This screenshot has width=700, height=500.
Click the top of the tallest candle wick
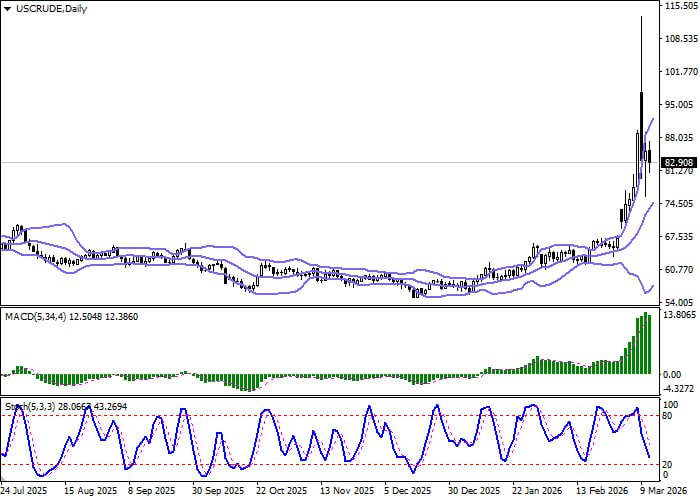click(x=641, y=17)
